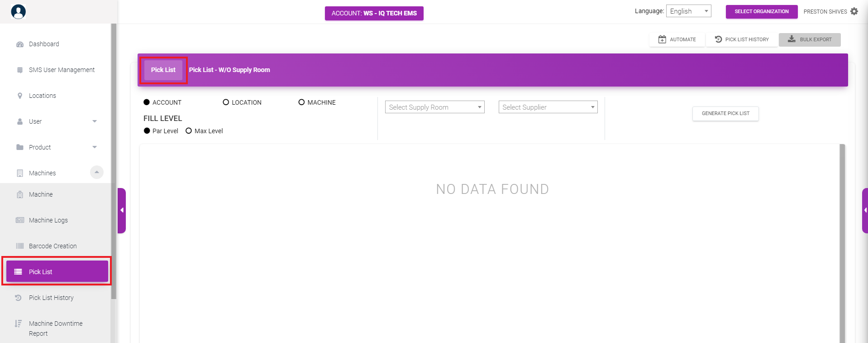Open the Select Supplier dropdown
The height and width of the screenshot is (343, 868).
click(x=548, y=107)
